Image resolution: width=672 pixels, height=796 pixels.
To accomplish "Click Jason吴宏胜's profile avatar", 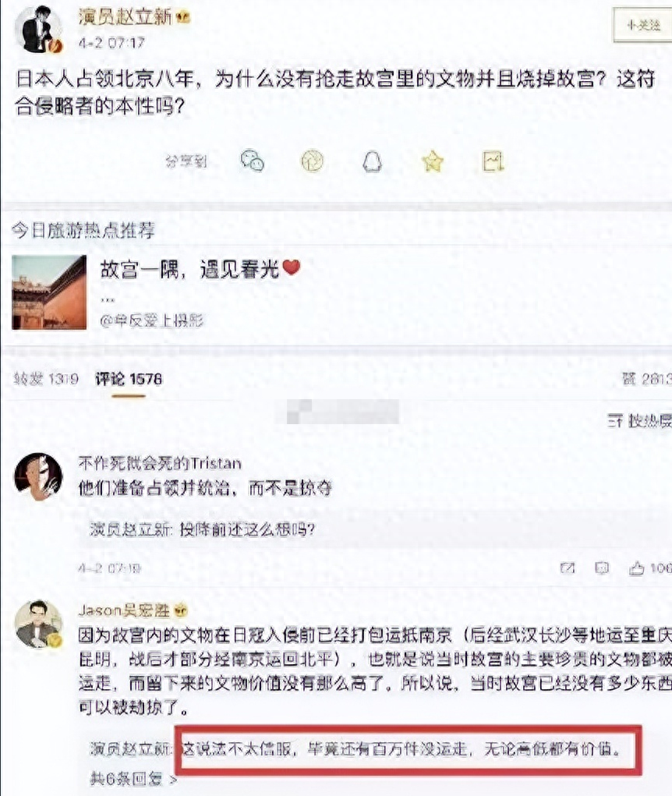I will coord(38,624).
